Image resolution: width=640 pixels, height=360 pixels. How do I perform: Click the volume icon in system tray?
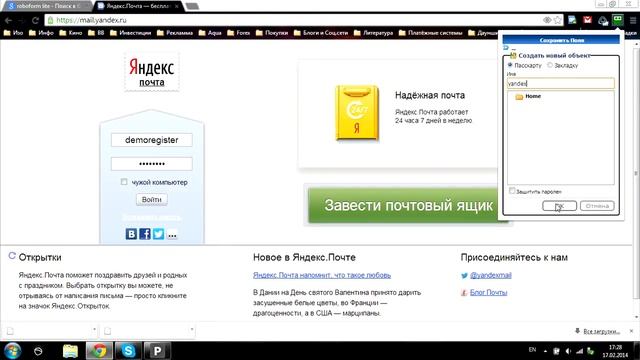coord(568,351)
